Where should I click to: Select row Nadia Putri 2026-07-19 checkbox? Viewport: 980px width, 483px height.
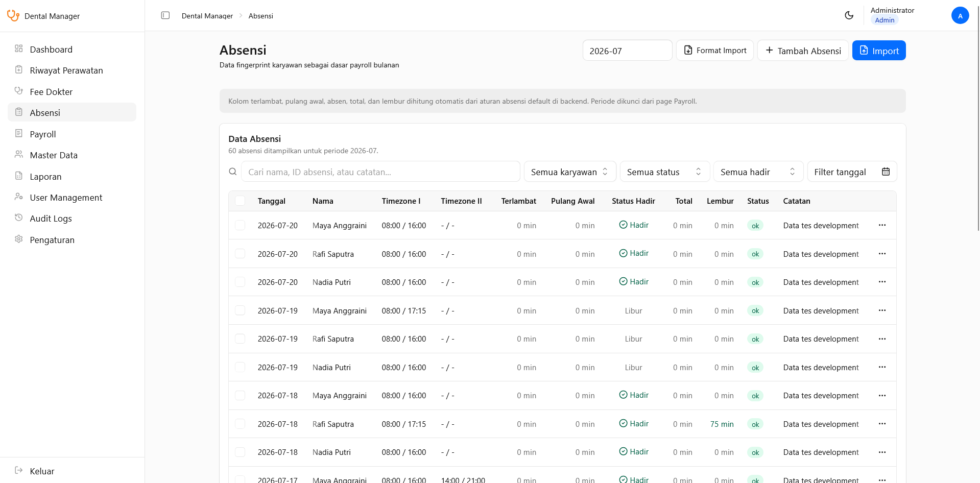pos(240,367)
